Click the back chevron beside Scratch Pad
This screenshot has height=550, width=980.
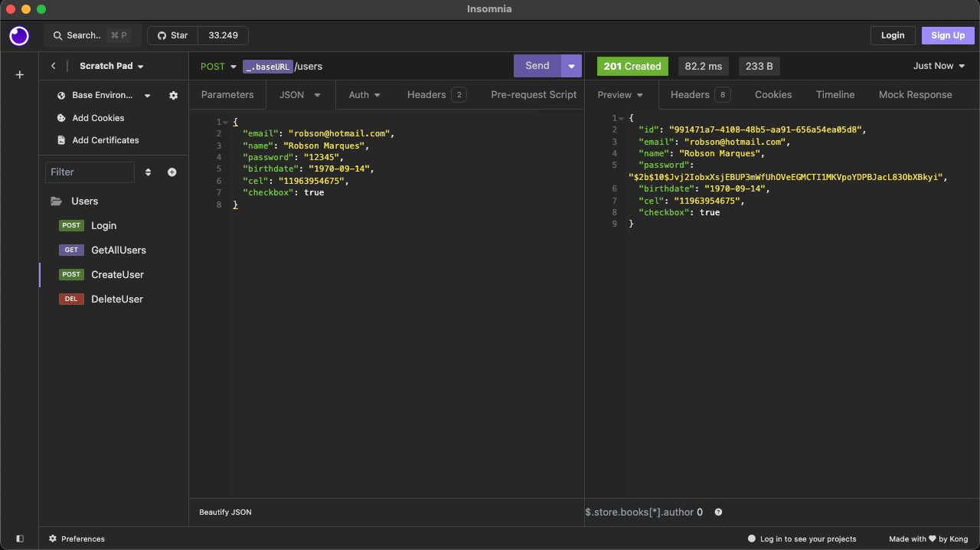coord(54,66)
